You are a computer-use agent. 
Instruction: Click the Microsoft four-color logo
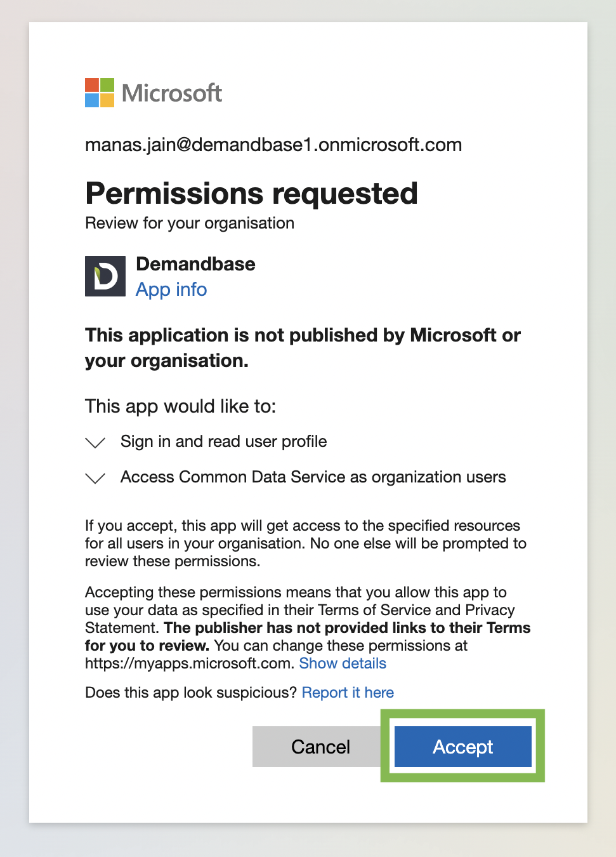[x=100, y=93]
